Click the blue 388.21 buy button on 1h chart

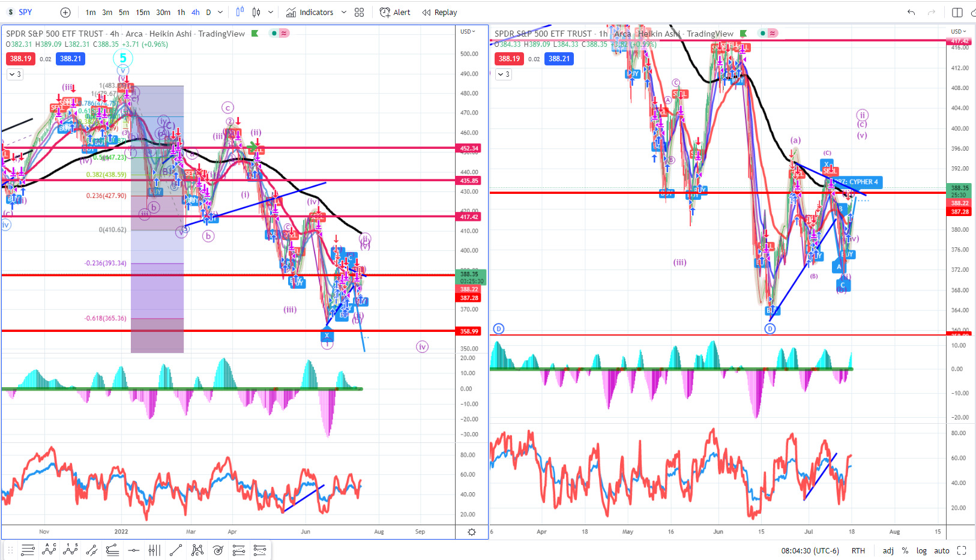[x=559, y=59]
